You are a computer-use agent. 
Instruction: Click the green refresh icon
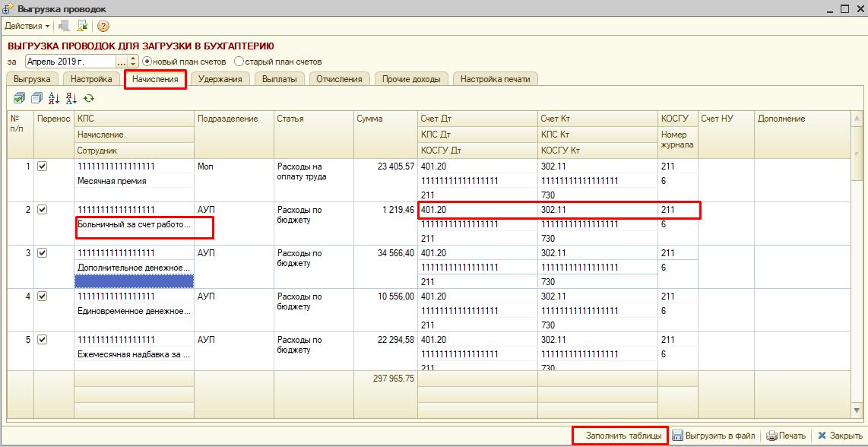tap(89, 98)
